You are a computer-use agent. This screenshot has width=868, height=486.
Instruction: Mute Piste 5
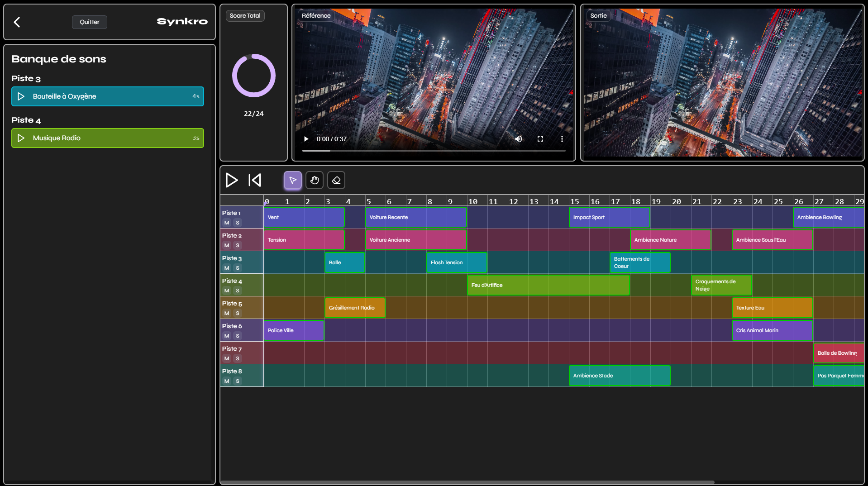click(227, 313)
